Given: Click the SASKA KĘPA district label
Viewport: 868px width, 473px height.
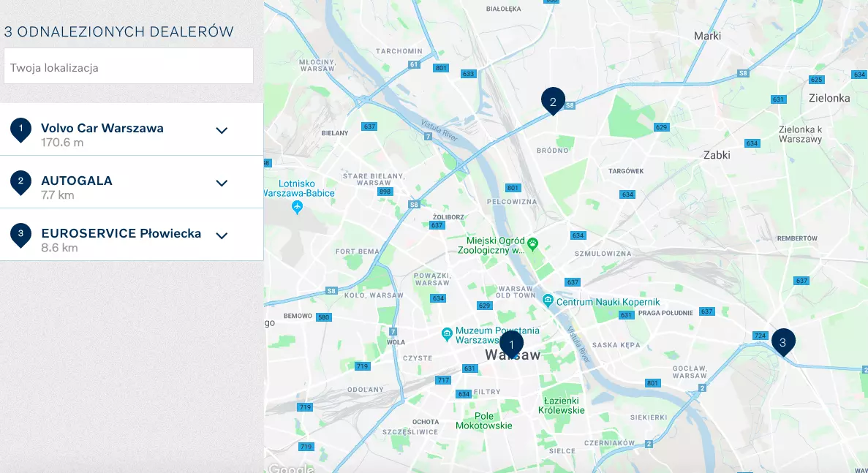Looking at the screenshot, I should coord(616,344).
